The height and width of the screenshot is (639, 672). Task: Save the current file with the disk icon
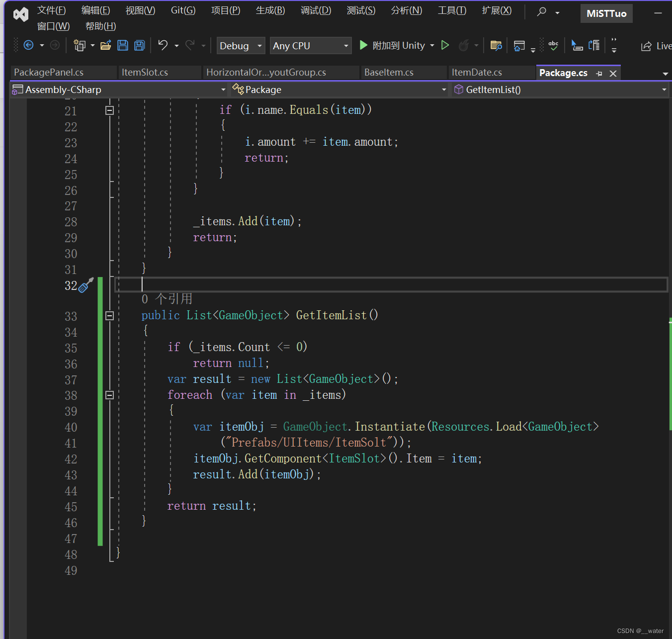tap(123, 46)
